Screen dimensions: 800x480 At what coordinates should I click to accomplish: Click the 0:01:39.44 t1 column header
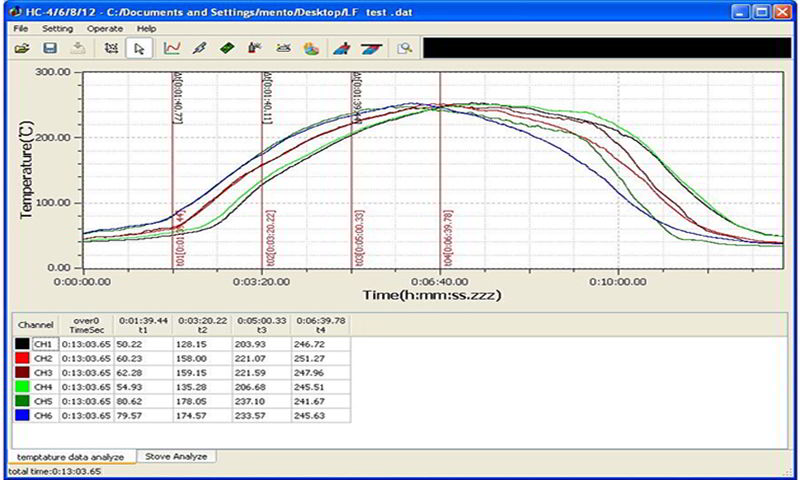click(x=143, y=325)
